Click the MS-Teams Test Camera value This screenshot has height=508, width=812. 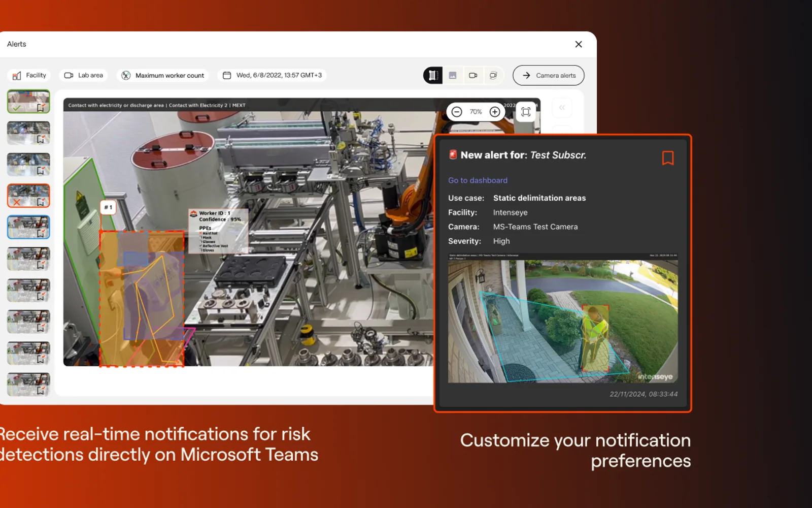535,227
